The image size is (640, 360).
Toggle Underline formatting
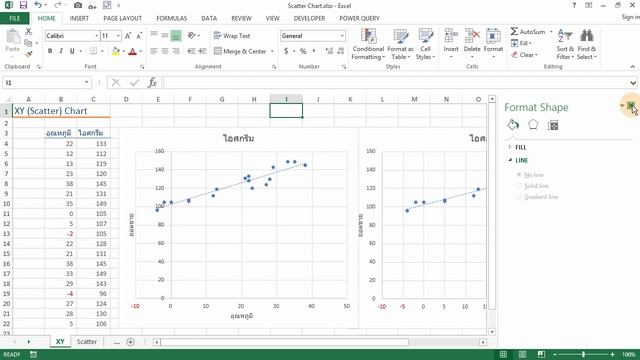72,51
